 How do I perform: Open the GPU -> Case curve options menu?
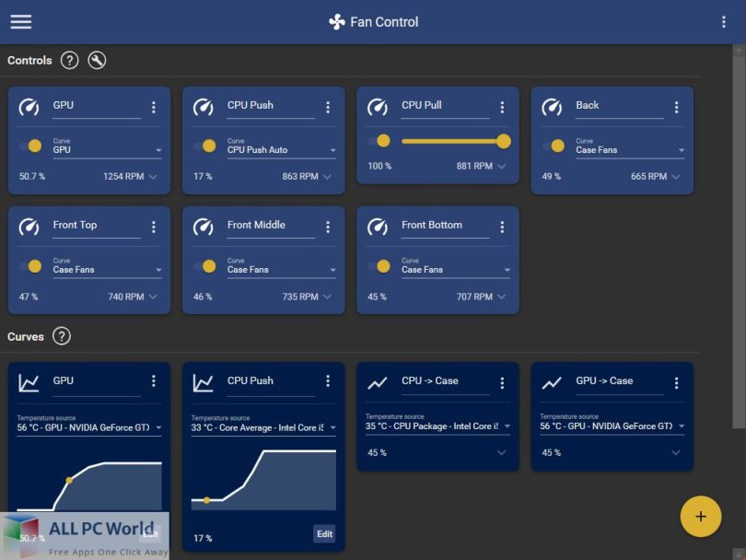676,382
